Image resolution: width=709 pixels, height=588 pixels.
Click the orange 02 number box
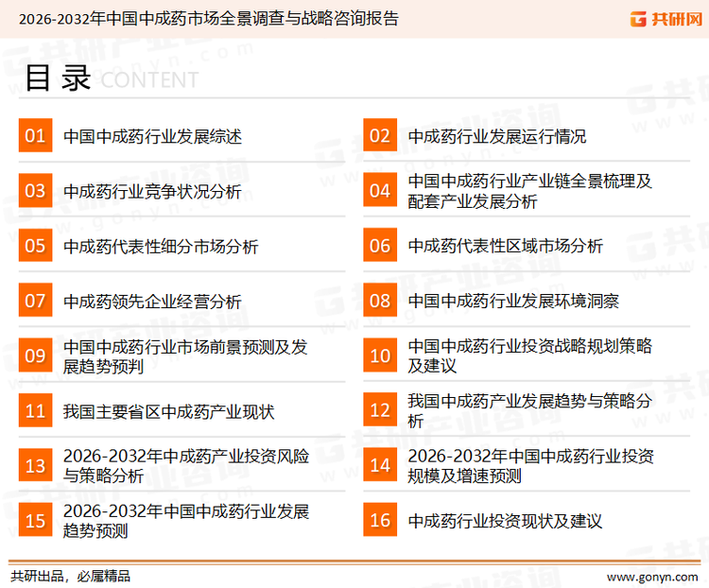click(x=380, y=135)
